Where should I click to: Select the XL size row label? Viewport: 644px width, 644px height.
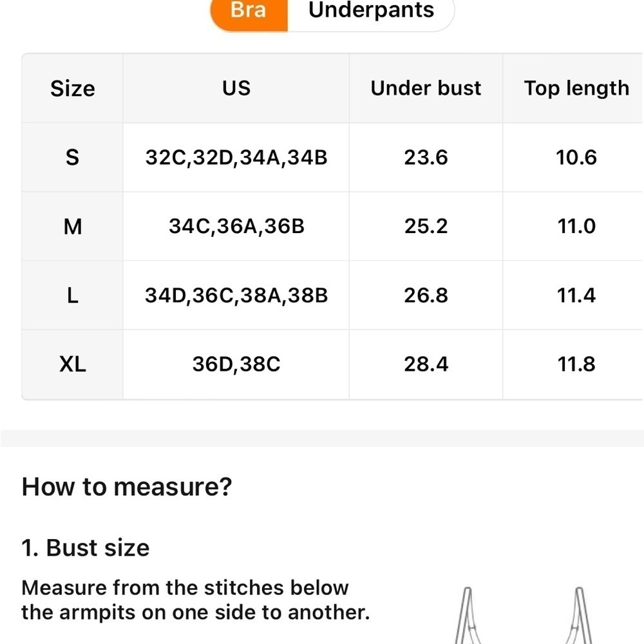tap(72, 365)
